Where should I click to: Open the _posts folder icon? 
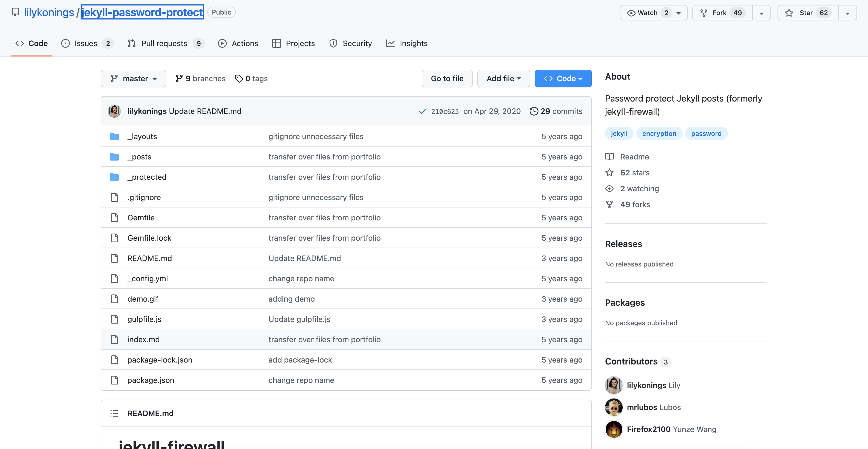click(x=115, y=157)
